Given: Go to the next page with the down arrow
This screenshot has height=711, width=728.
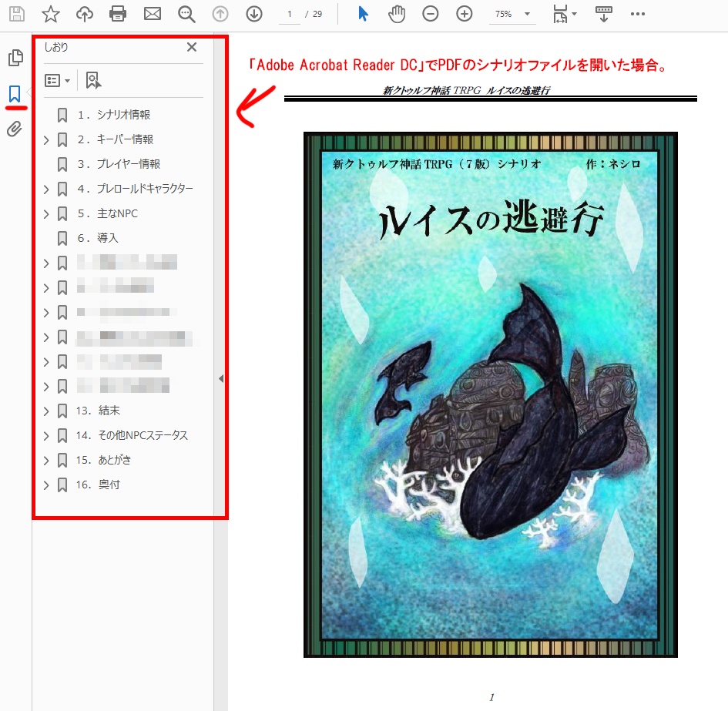Looking at the screenshot, I should coord(254,13).
